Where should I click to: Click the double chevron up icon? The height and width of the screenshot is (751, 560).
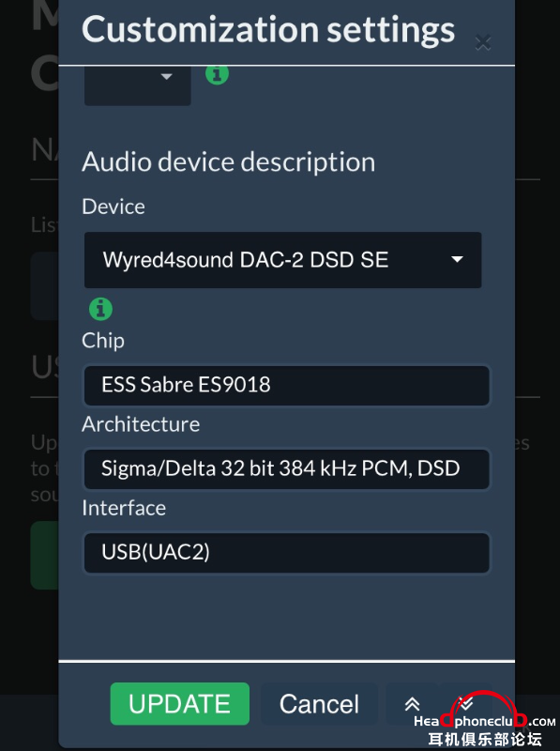pyautogui.click(x=412, y=703)
